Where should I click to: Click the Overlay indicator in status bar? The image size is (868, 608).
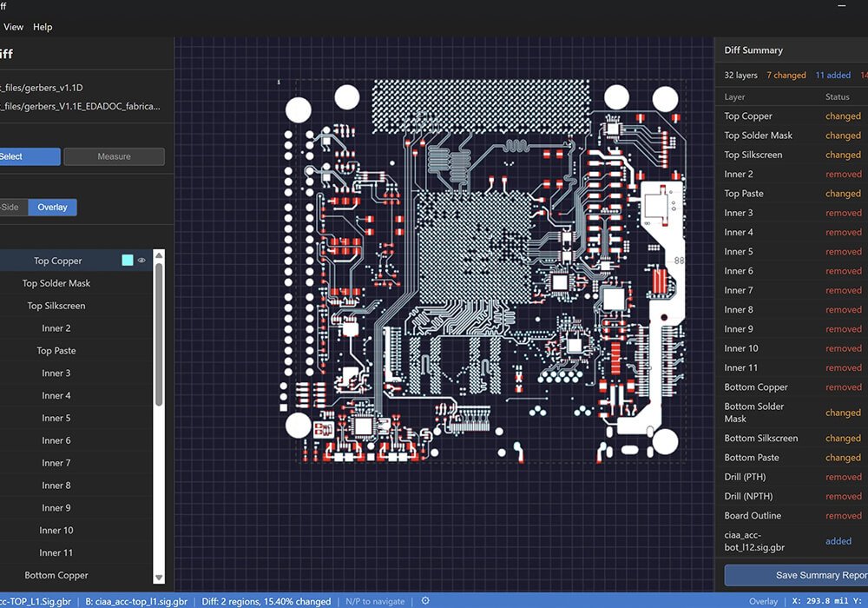763,601
